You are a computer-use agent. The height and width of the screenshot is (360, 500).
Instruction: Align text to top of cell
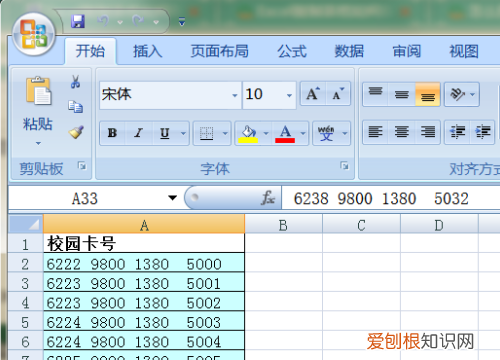(375, 94)
